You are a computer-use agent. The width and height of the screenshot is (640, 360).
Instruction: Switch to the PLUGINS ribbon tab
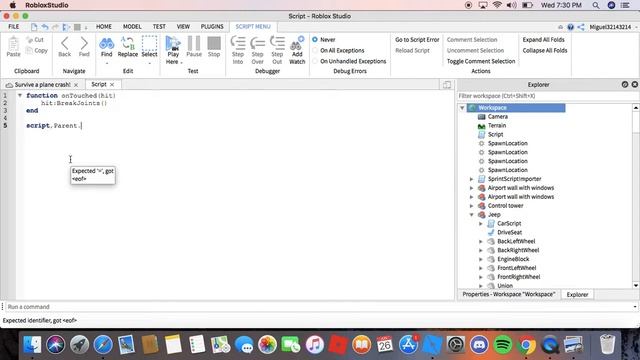[212, 27]
